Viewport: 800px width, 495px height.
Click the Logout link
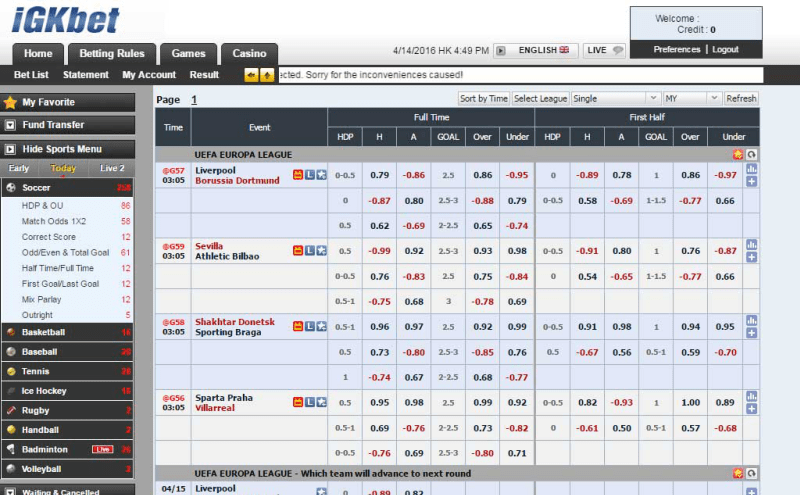pyautogui.click(x=725, y=50)
